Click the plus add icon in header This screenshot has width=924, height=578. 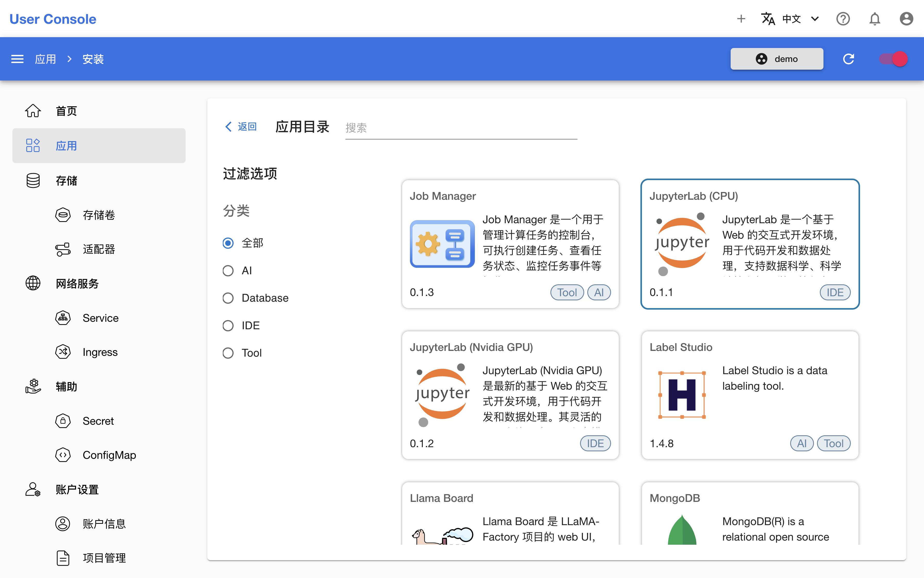click(741, 19)
